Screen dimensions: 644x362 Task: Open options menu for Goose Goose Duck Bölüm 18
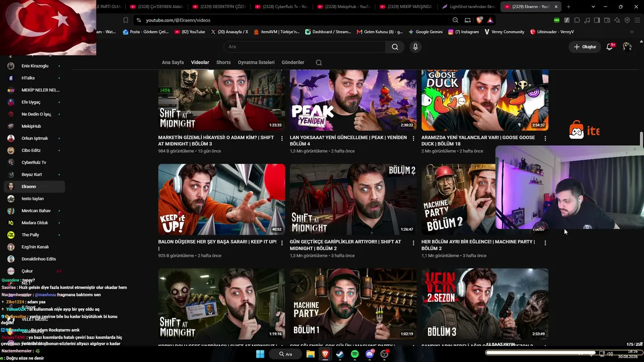tap(545, 138)
